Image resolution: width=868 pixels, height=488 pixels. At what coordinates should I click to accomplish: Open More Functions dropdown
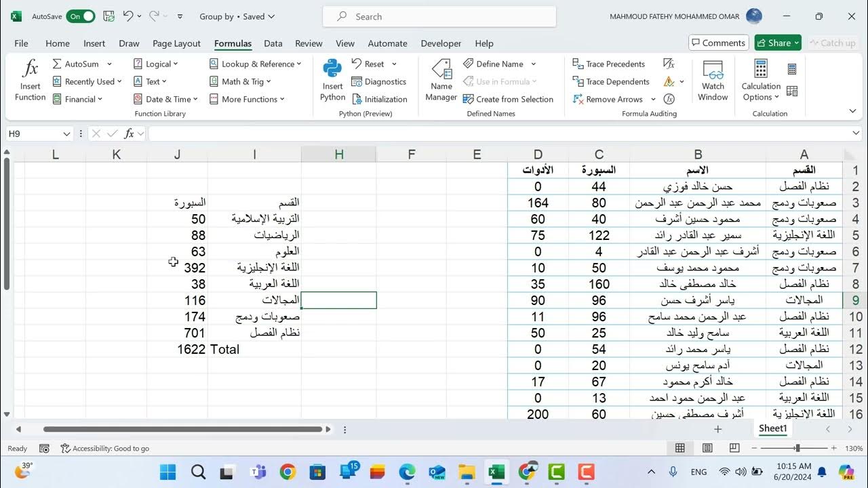(x=247, y=99)
